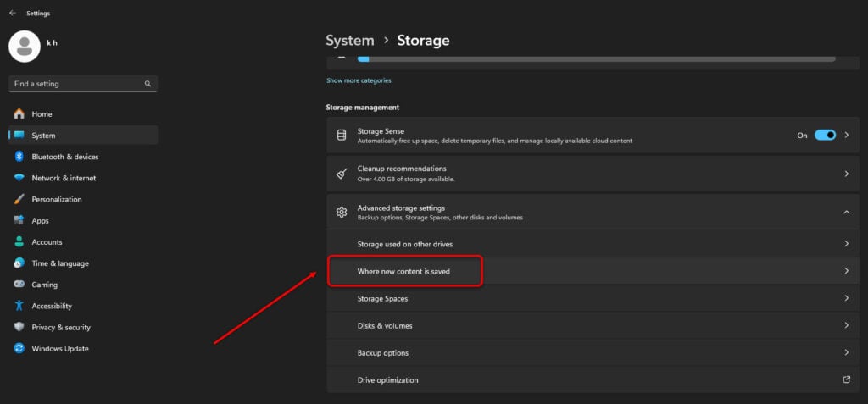The height and width of the screenshot is (404, 868).
Task: Click the Drive optimization external link icon
Action: click(x=846, y=379)
